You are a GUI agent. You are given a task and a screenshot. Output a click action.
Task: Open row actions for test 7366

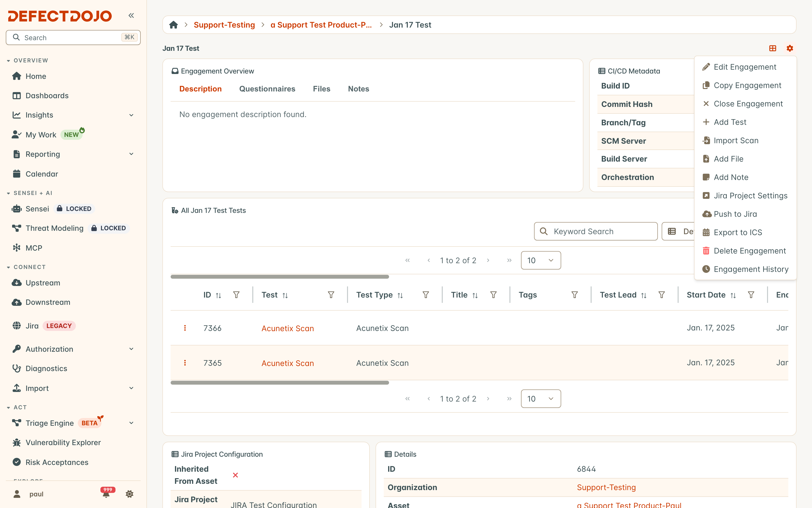pyautogui.click(x=185, y=328)
